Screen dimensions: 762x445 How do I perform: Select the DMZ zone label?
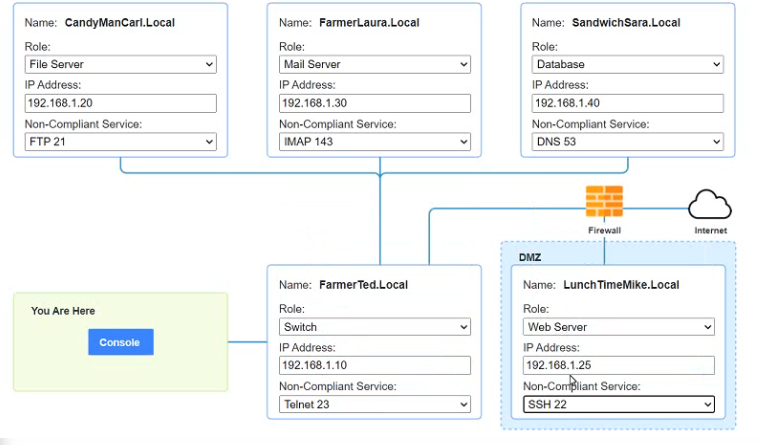click(x=530, y=257)
